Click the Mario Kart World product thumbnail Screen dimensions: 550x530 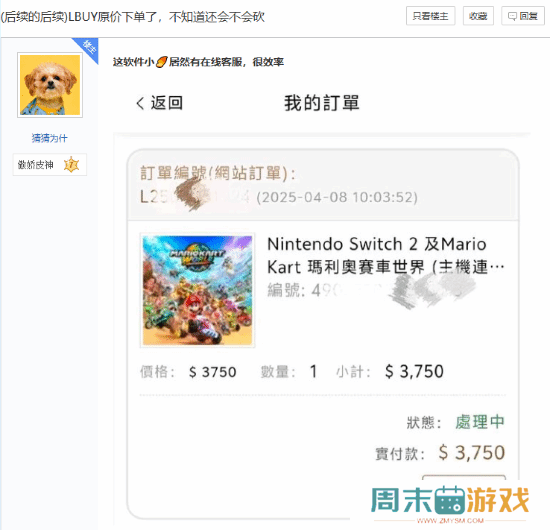coord(197,290)
